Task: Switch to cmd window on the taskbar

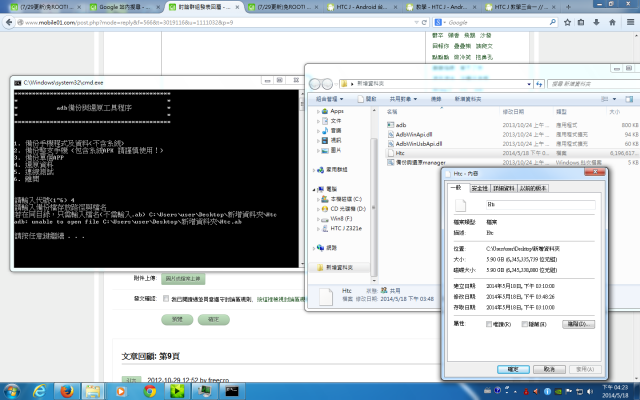Action: click(x=232, y=391)
